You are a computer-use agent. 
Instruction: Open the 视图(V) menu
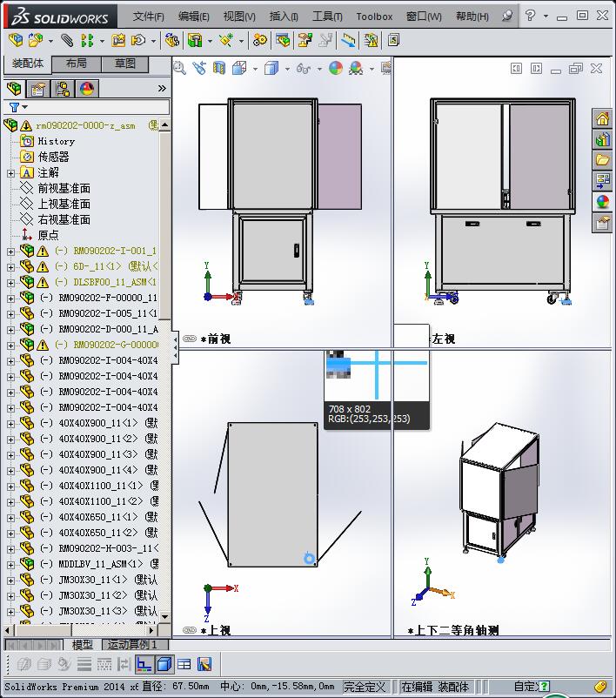point(239,17)
